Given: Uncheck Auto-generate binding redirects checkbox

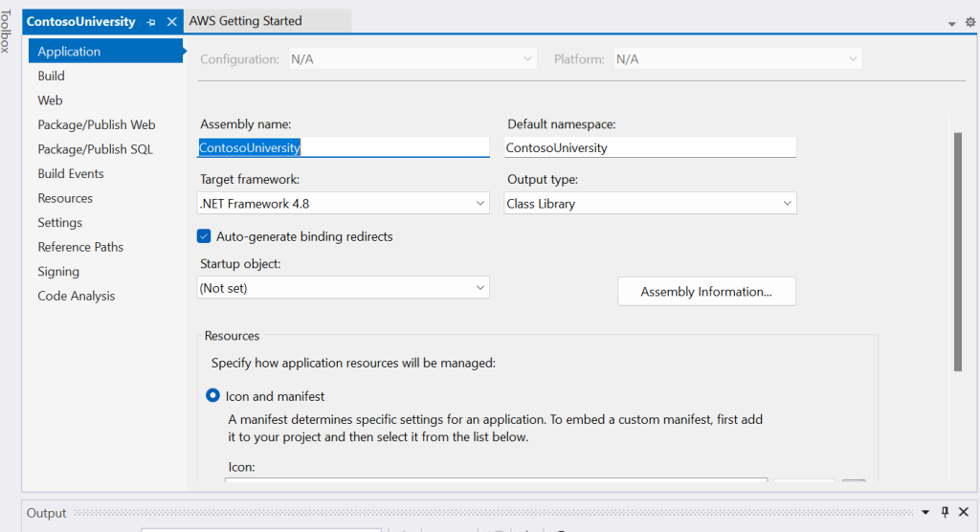Looking at the screenshot, I should coord(204,235).
